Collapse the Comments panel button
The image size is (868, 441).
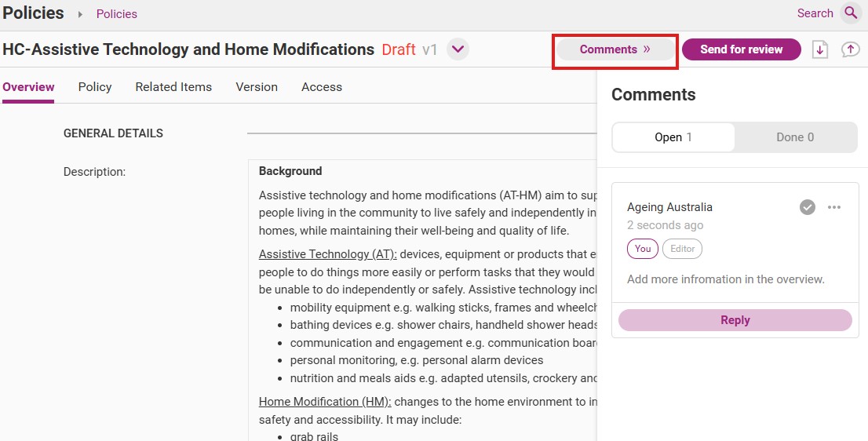coord(615,49)
